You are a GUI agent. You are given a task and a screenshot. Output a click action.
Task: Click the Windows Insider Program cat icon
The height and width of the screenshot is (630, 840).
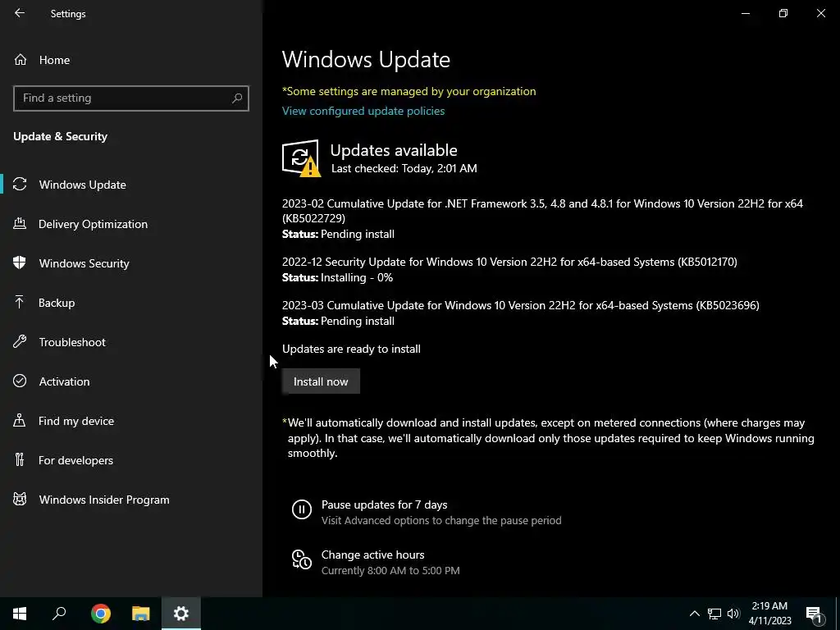pyautogui.click(x=20, y=500)
